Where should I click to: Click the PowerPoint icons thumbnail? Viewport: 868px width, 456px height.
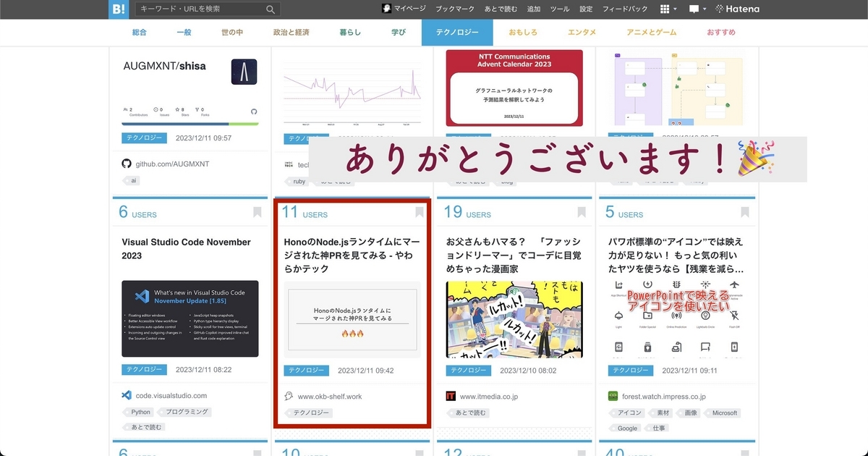click(x=676, y=320)
